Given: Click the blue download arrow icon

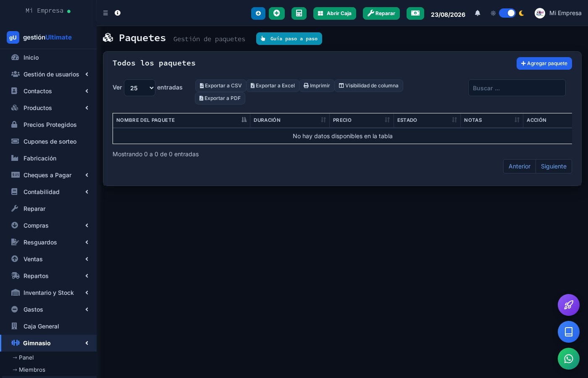Looking at the screenshot, I should [x=258, y=13].
